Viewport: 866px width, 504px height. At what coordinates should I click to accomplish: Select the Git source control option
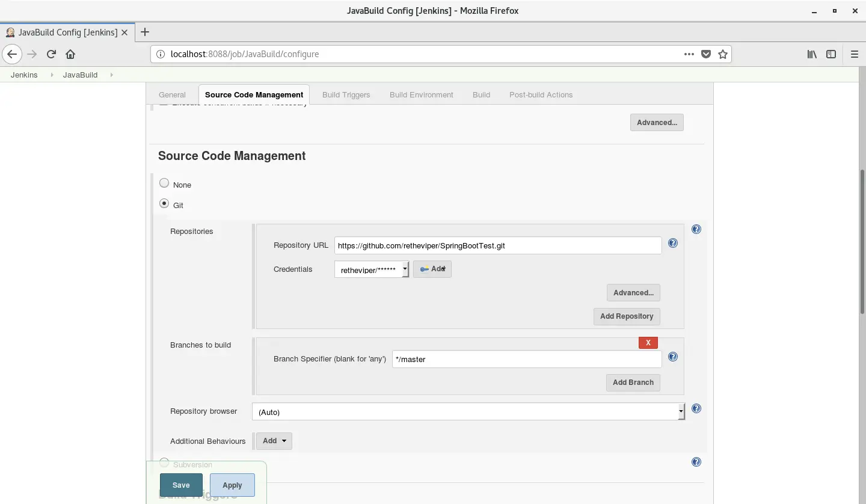[x=164, y=203]
